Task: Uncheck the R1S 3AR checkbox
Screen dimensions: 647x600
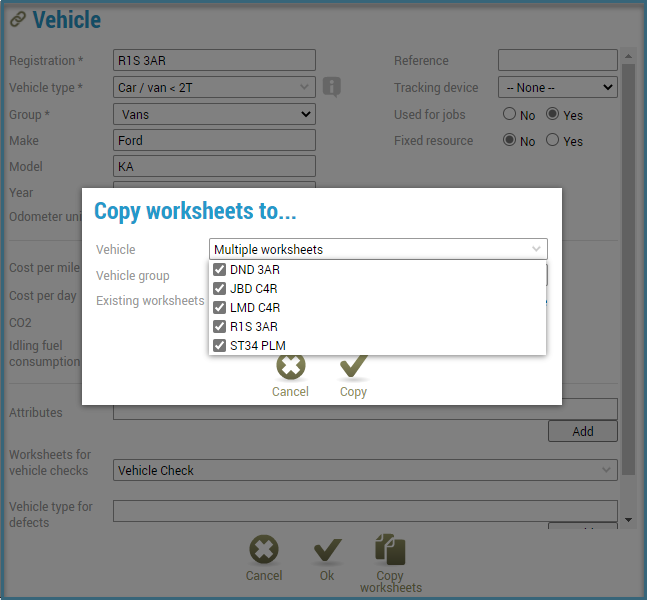Action: [220, 326]
